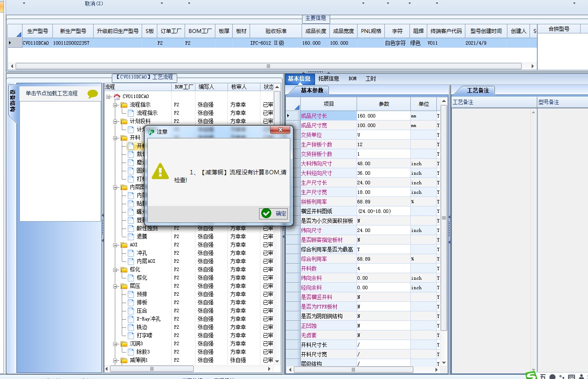Collapse the CV0110DCA0 root node
The image size is (588, 379).
[108, 96]
